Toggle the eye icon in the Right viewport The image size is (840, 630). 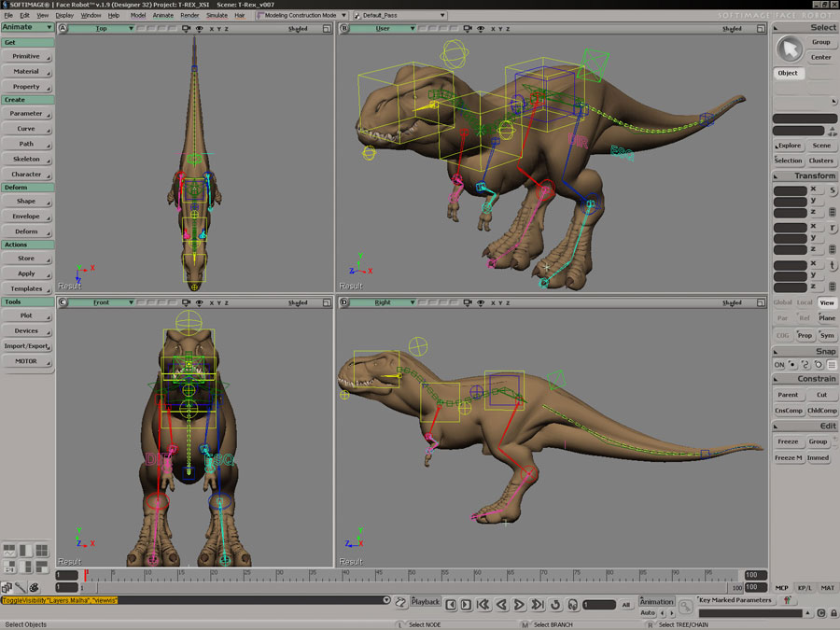click(x=481, y=302)
